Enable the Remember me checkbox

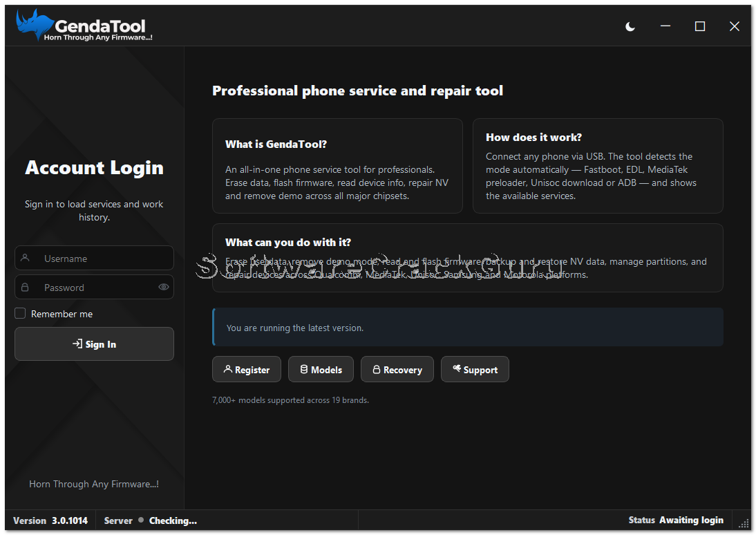pos(20,314)
